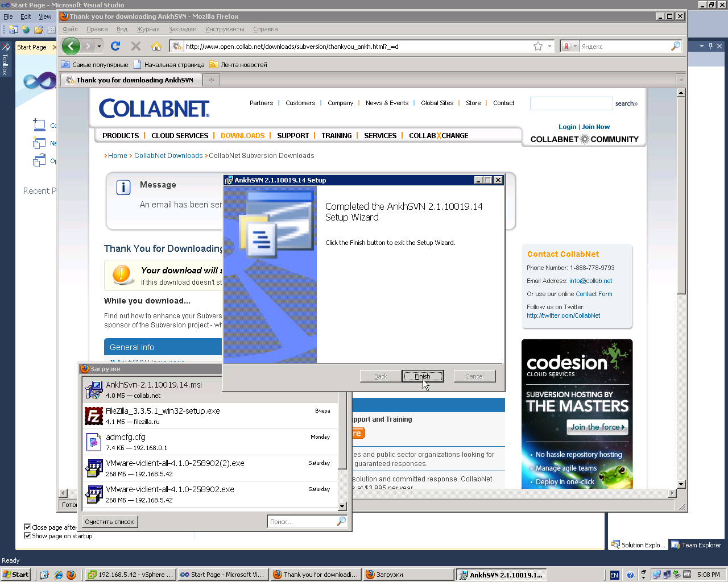The height and width of the screenshot is (582, 728).
Task: Click the Show Desktop quick launch icon
Action: coord(45,575)
